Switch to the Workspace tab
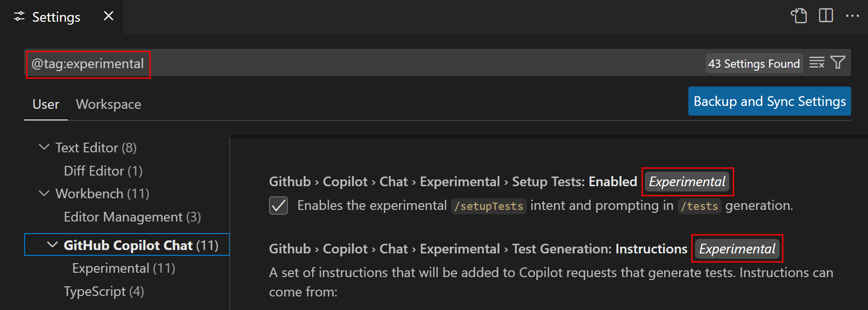The image size is (868, 310). pyautogui.click(x=108, y=104)
